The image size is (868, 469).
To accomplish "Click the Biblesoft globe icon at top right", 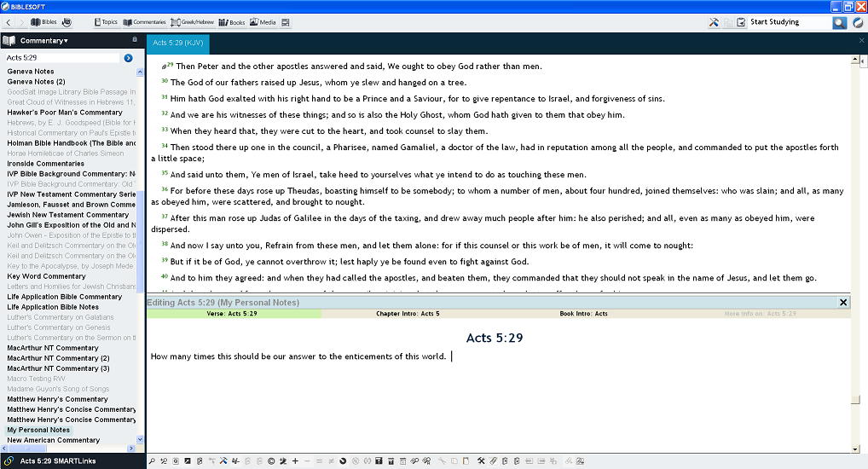I will pos(858,22).
